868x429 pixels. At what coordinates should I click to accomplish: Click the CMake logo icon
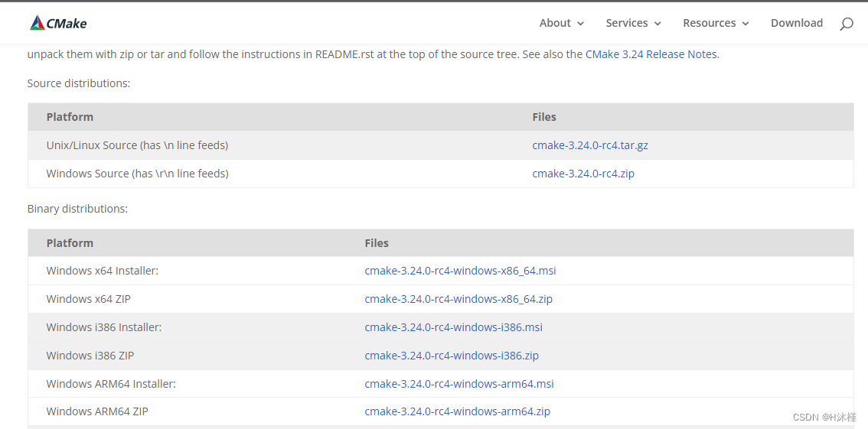tap(38, 23)
